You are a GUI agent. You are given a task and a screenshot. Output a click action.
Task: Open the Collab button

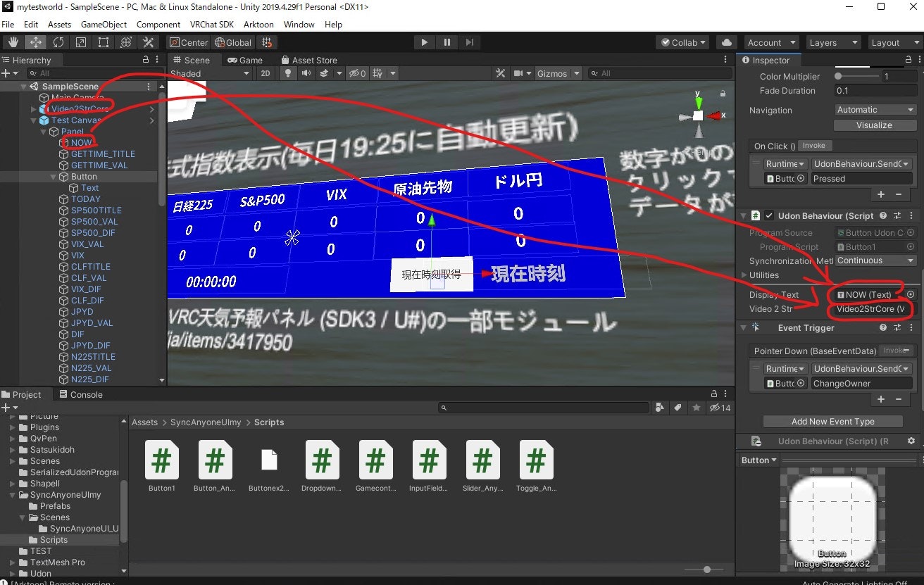click(x=683, y=42)
